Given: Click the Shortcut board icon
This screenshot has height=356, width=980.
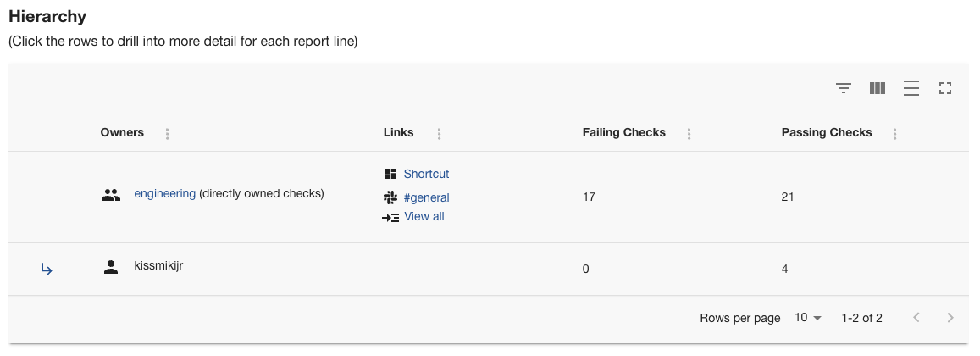Looking at the screenshot, I should coord(390,174).
